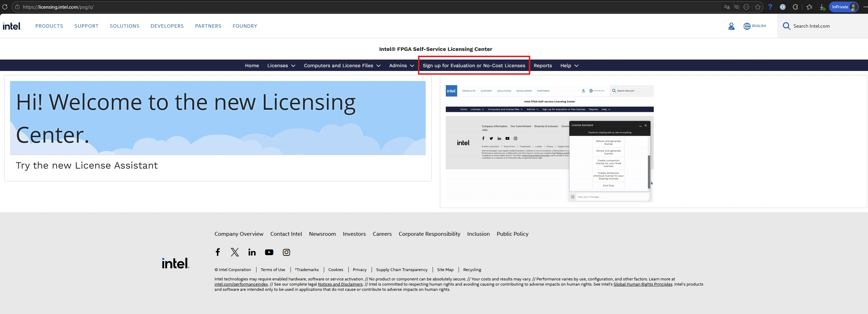Open the user account profile icon

click(731, 26)
